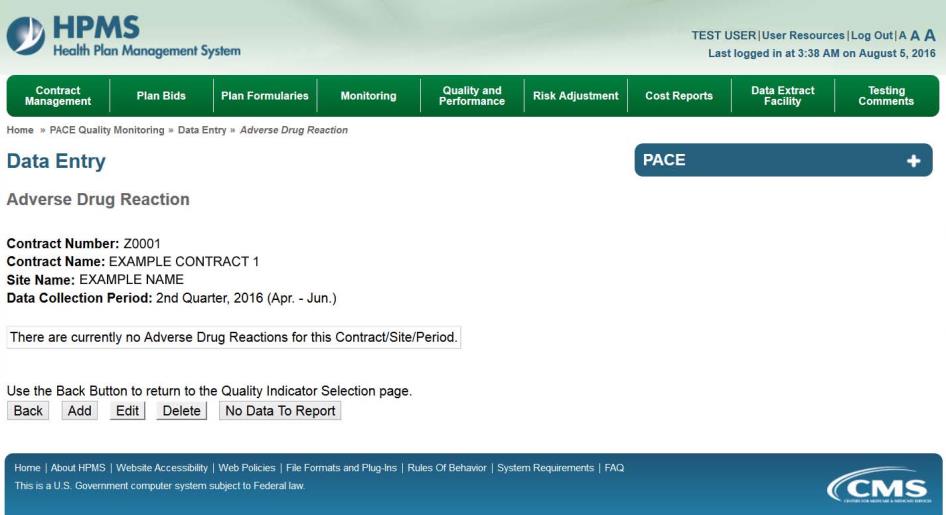
Task: Go to Home breadcrumb link
Action: coord(20,130)
